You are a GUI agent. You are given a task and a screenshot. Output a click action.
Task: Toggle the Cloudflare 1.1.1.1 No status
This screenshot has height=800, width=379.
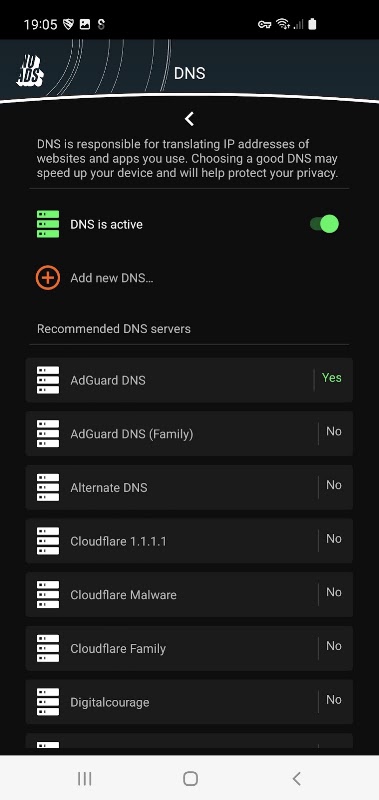[x=334, y=539]
